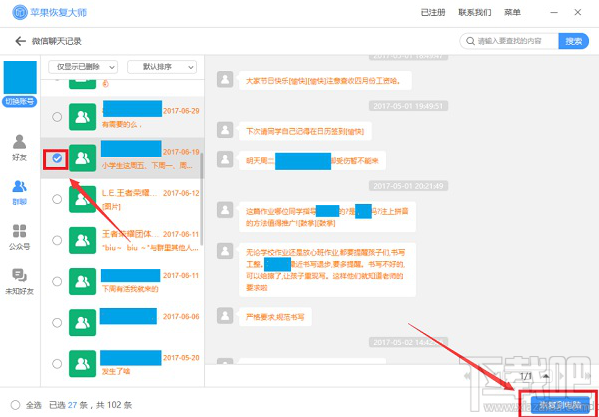
Task: Select the radio for L.E.王者荣耀 chat
Action: 57,199
